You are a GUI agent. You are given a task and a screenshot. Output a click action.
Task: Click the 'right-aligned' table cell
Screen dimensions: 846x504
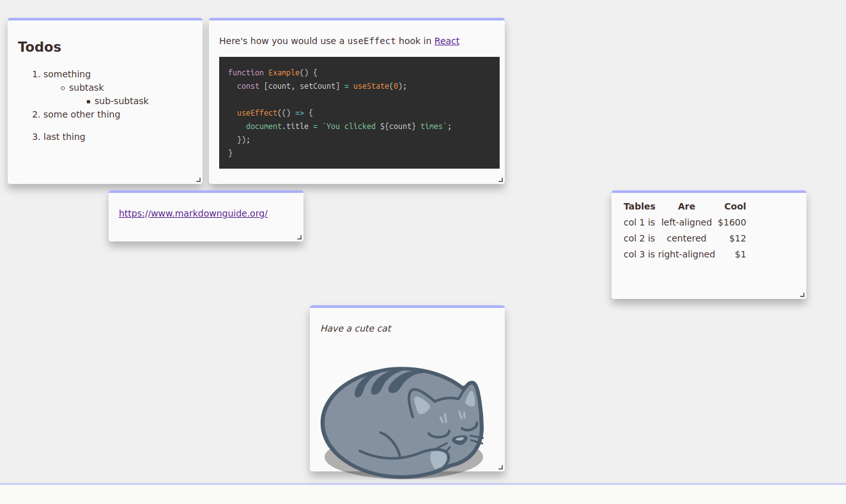[x=686, y=254]
